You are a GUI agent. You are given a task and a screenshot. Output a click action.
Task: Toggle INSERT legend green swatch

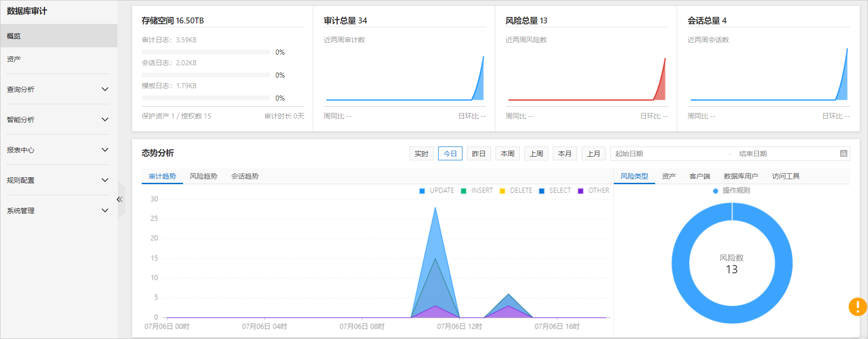pos(463,191)
